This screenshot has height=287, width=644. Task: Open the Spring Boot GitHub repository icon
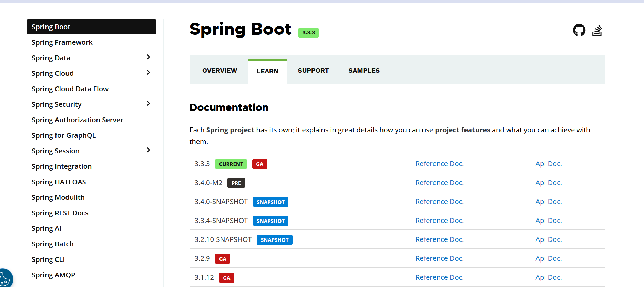[579, 30]
